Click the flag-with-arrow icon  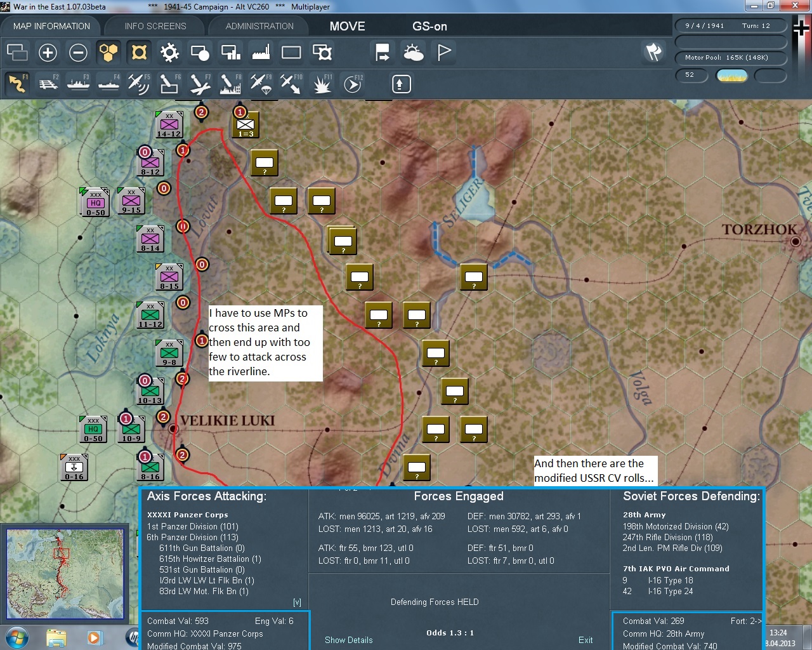pyautogui.click(x=383, y=53)
